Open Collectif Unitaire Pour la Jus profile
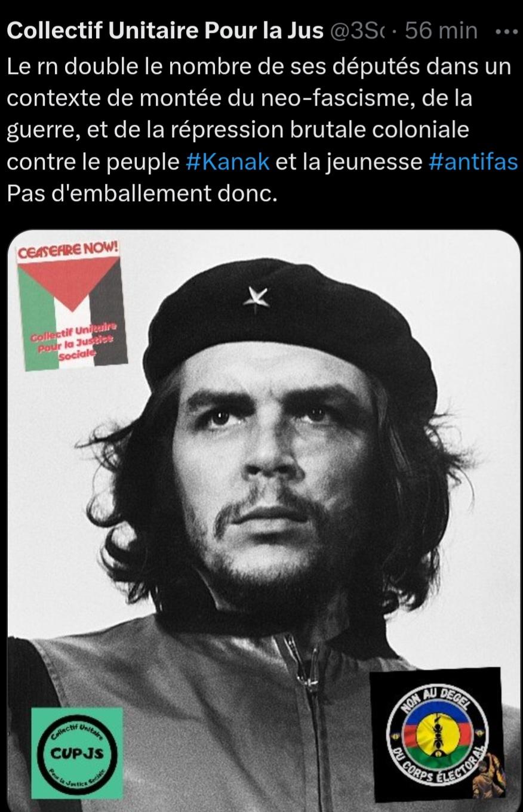523x812 pixels. tap(165, 31)
